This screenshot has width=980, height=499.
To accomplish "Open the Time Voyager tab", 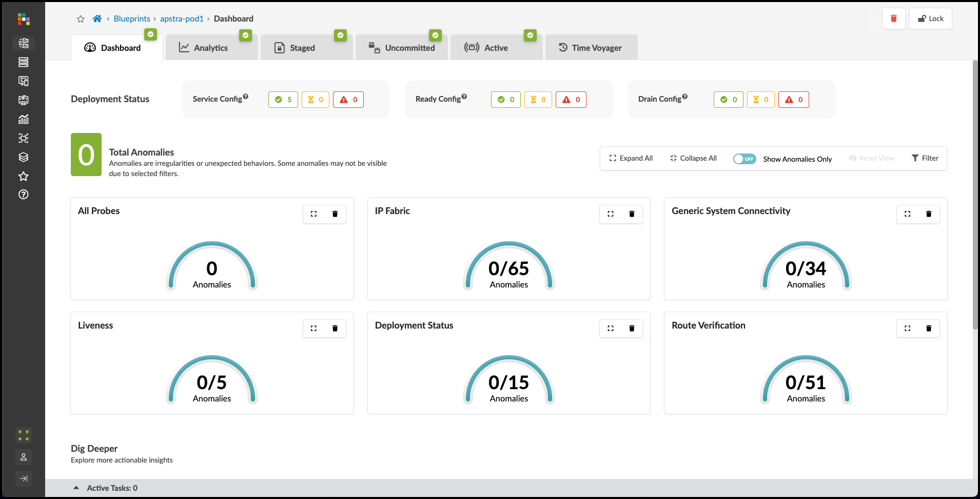I will click(x=591, y=48).
